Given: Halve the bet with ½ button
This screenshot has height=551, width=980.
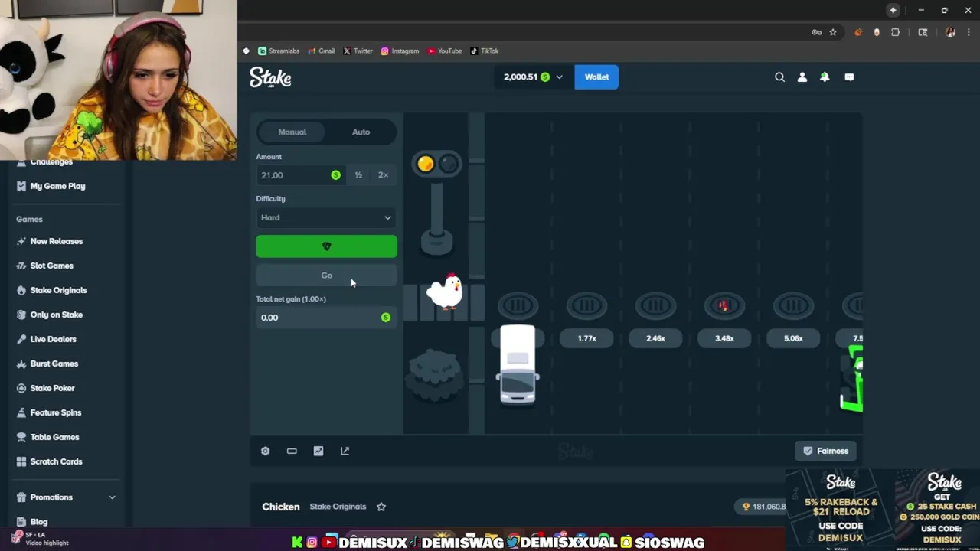Looking at the screenshot, I should click(x=358, y=175).
